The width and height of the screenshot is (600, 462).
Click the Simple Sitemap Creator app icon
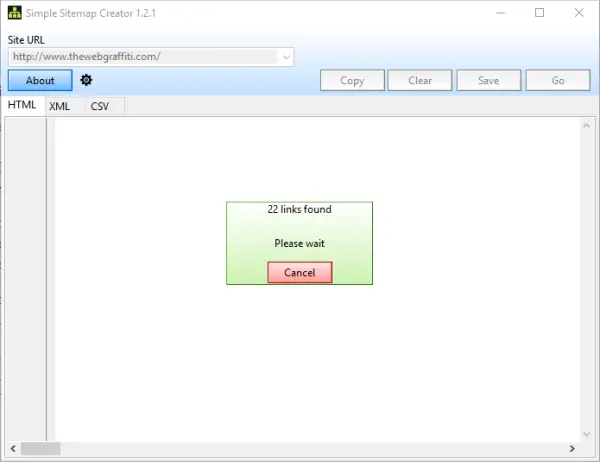15,13
